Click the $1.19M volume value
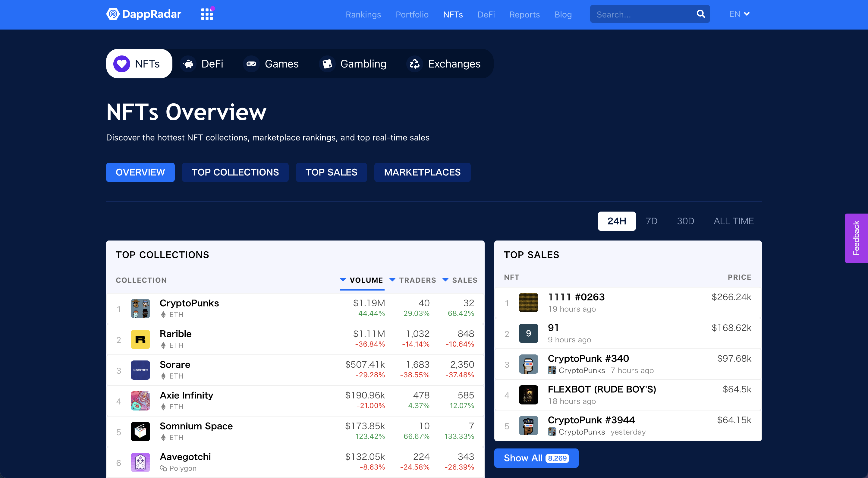The image size is (868, 478). 369,303
